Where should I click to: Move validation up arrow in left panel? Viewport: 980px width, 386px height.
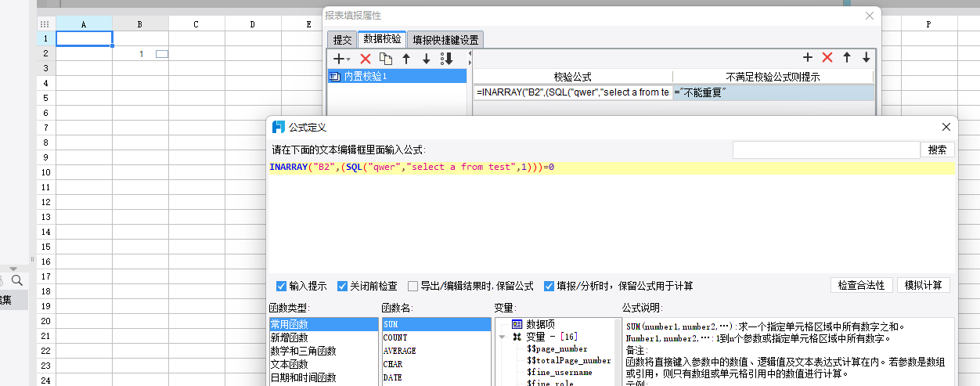tap(406, 59)
